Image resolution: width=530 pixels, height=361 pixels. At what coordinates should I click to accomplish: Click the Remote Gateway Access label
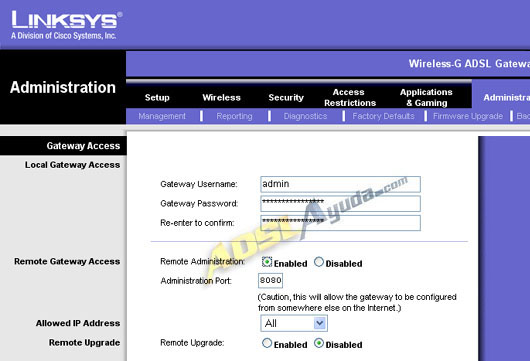pyautogui.click(x=67, y=261)
